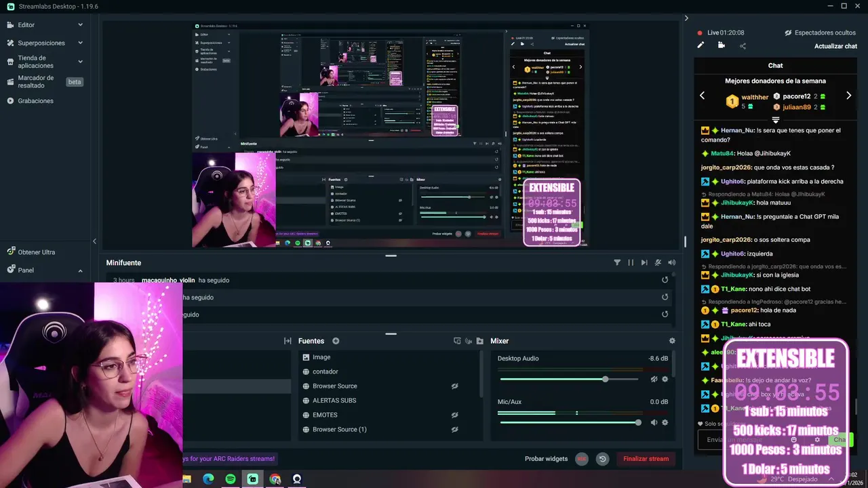Click Finalizar stream

(x=646, y=459)
